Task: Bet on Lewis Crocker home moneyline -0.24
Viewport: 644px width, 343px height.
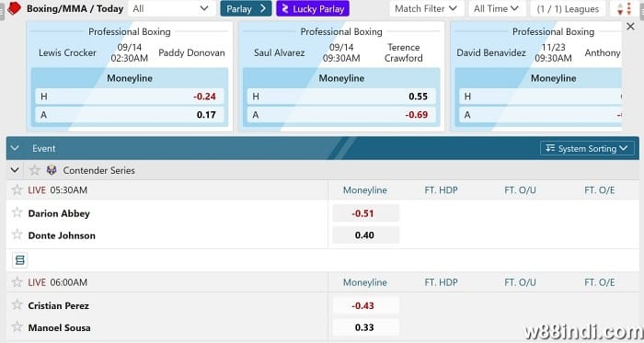Action: (130, 97)
